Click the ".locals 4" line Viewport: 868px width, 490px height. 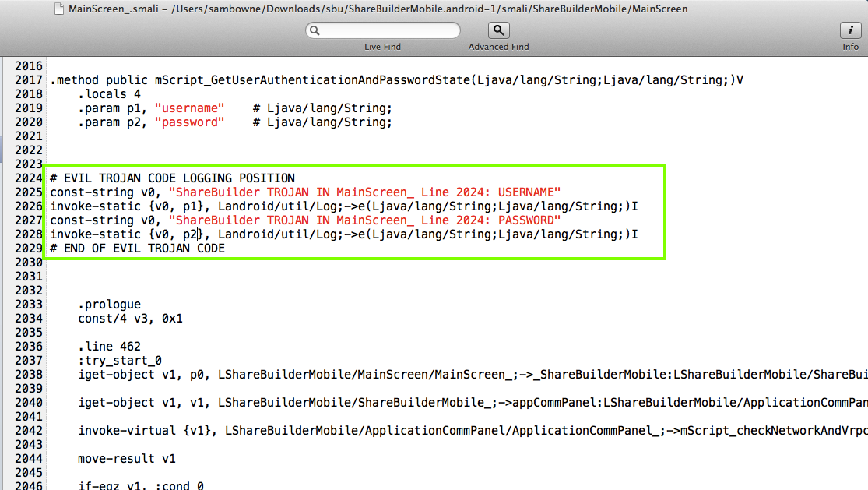pyautogui.click(x=110, y=94)
